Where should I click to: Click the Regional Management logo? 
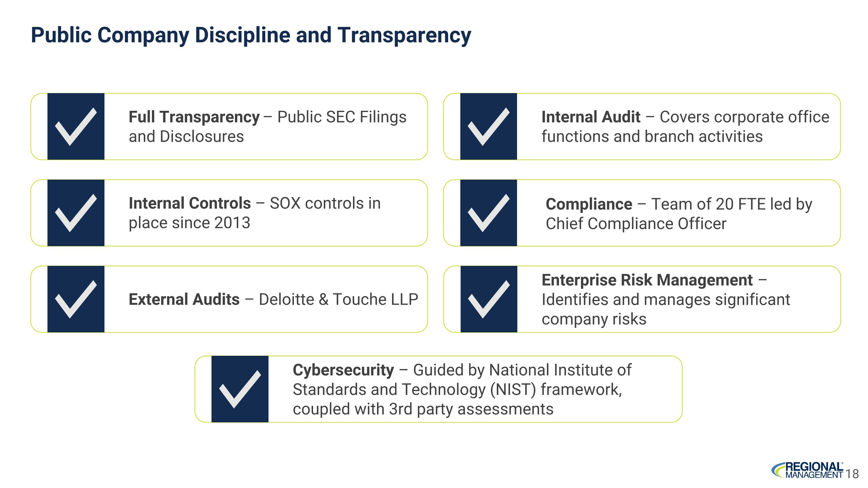pos(808,470)
